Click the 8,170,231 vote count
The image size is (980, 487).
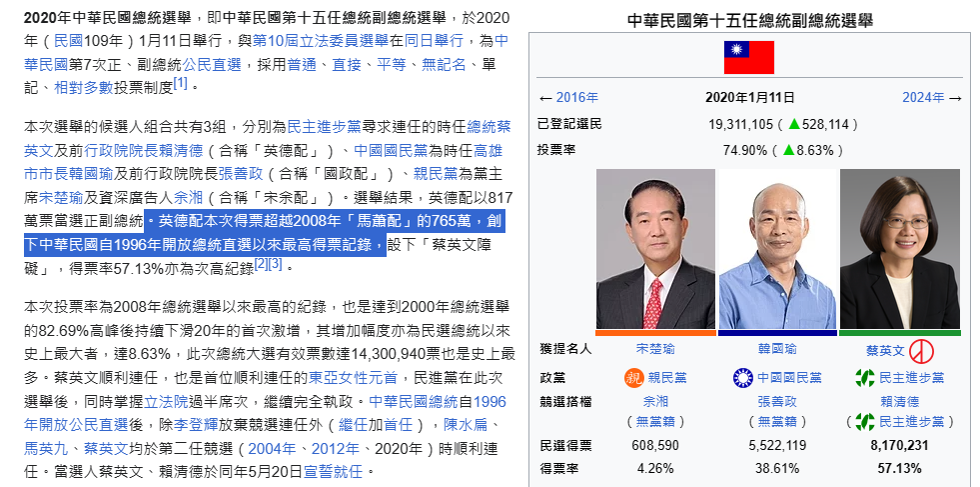tap(899, 446)
